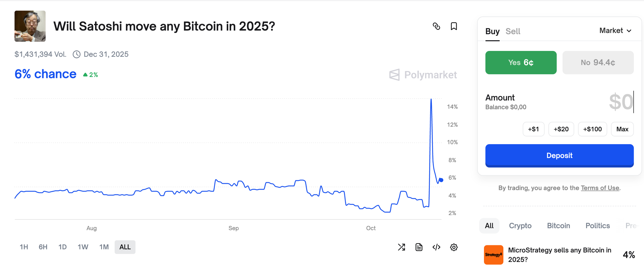
Task: Open the Terms of Use link
Action: (x=600, y=188)
